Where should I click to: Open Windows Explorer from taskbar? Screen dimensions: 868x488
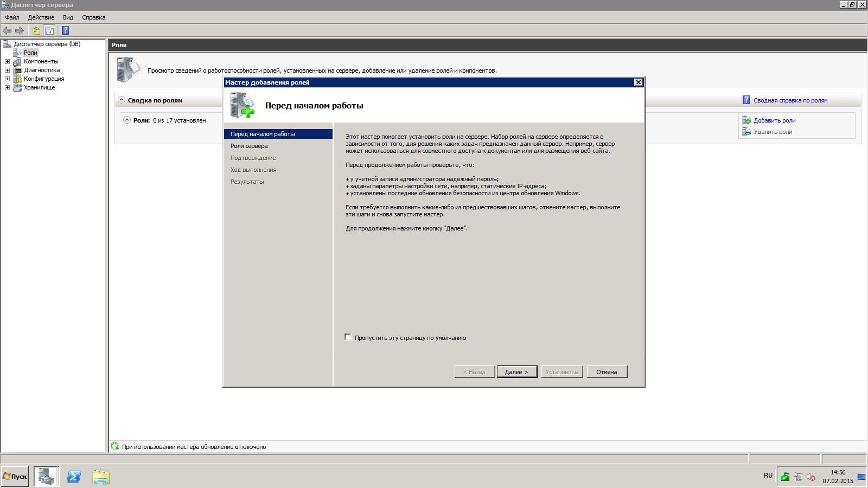[x=101, y=477]
